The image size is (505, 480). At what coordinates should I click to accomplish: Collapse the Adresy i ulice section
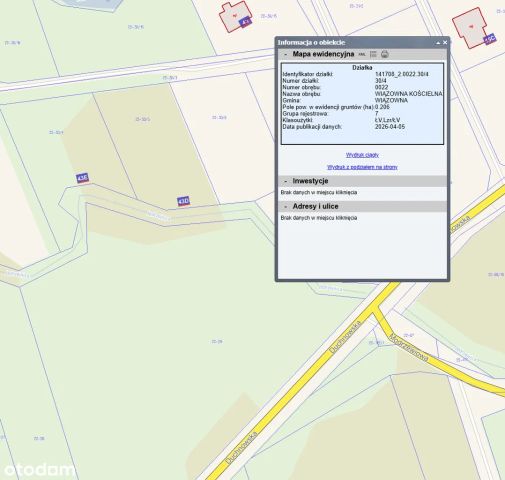285,207
